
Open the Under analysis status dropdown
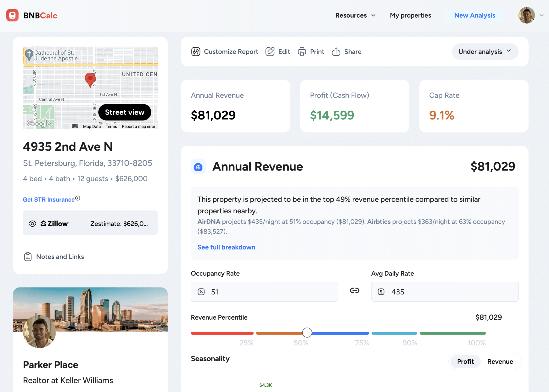(485, 51)
